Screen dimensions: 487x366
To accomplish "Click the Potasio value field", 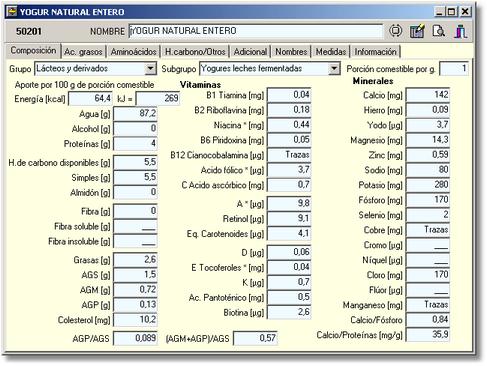I will pos(428,185).
